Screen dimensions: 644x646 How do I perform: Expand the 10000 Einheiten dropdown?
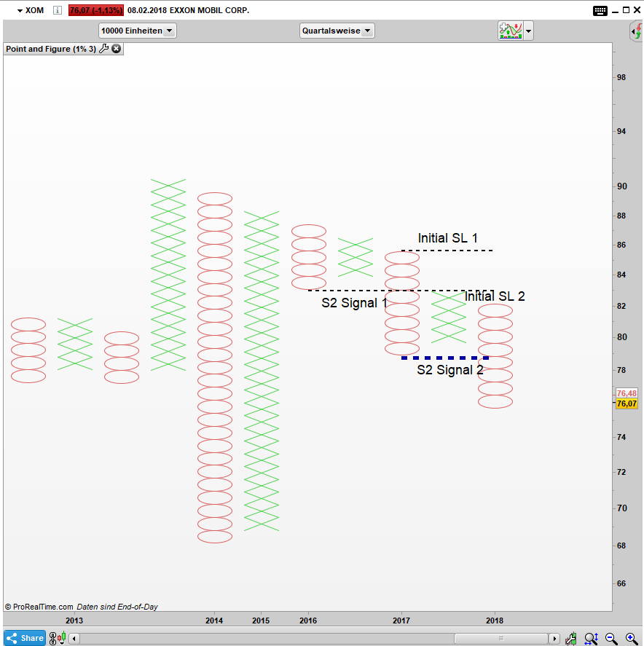pos(138,31)
